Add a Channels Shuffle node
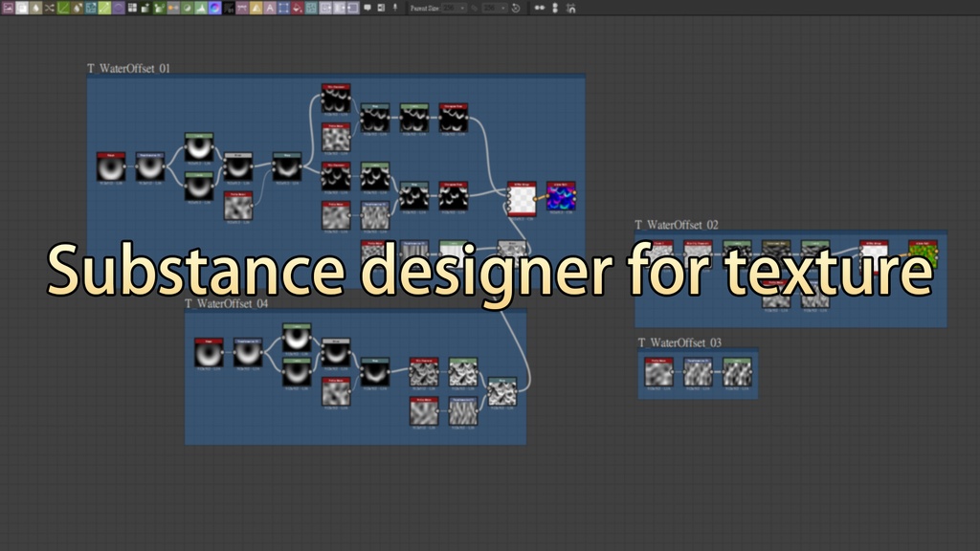980x551 pixels. pyautogui.click(x=50, y=8)
